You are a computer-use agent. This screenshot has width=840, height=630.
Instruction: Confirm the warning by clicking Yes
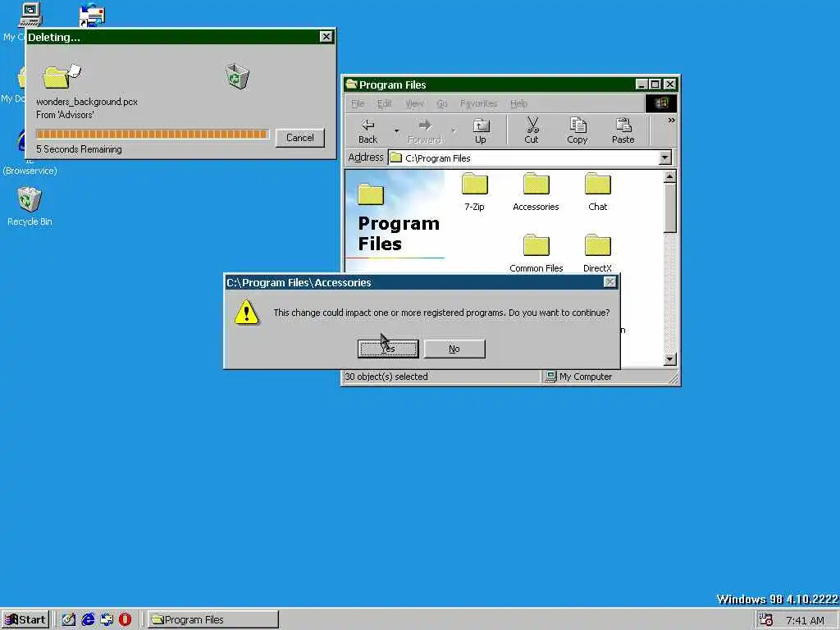pos(388,349)
